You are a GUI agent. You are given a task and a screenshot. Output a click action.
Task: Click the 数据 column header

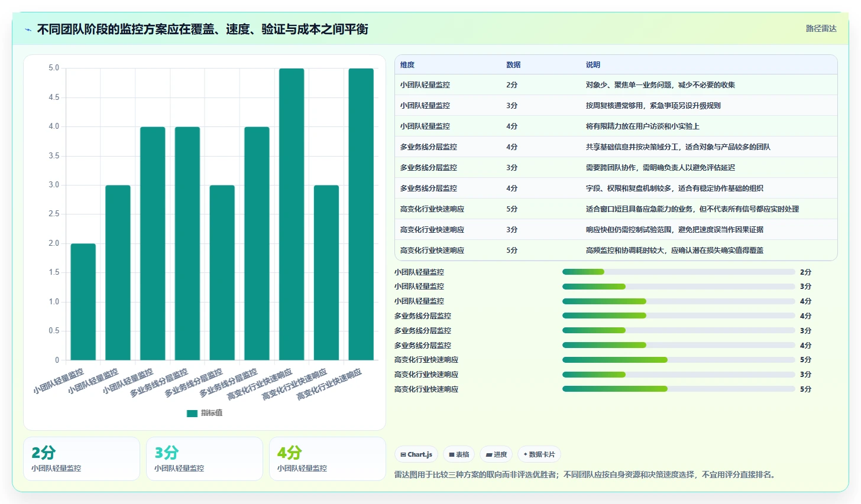[x=513, y=65]
